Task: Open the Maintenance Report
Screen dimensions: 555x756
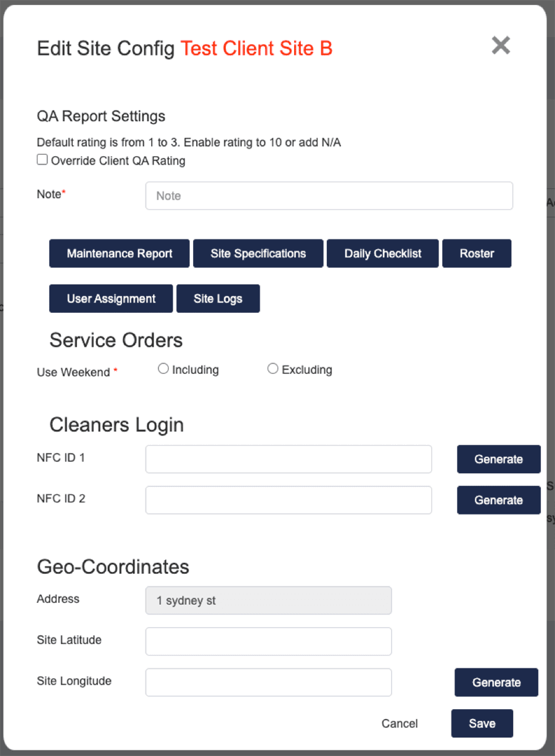Action: point(120,254)
